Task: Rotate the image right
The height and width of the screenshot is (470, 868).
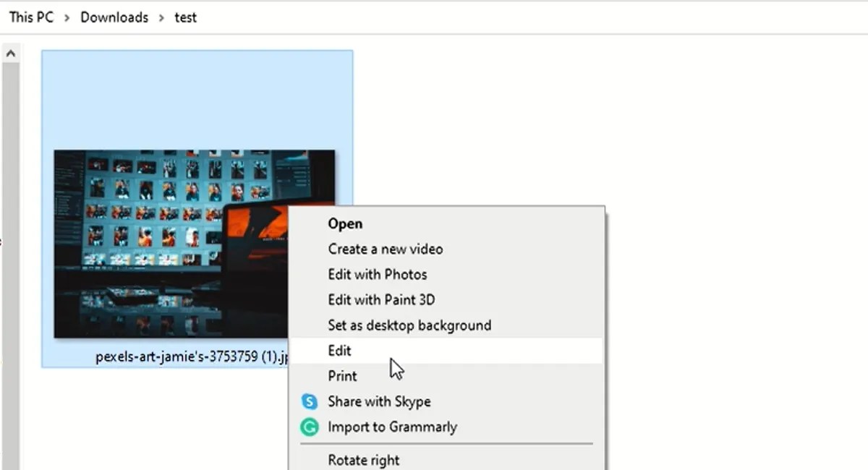Action: point(364,459)
